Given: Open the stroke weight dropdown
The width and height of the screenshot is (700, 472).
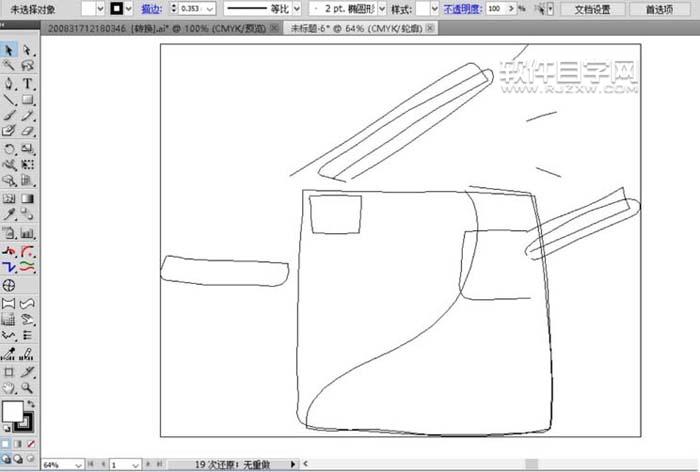Looking at the screenshot, I should pos(209,8).
